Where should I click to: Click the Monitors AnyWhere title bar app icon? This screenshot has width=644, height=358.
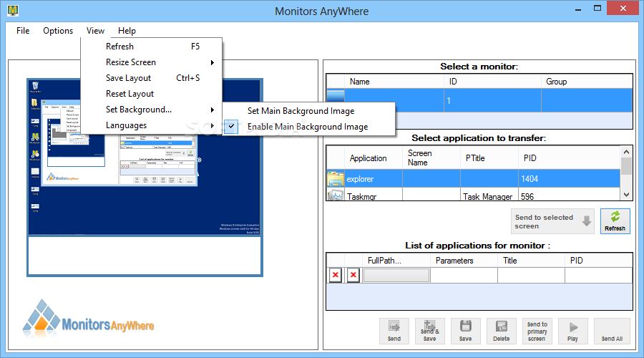[x=13, y=10]
